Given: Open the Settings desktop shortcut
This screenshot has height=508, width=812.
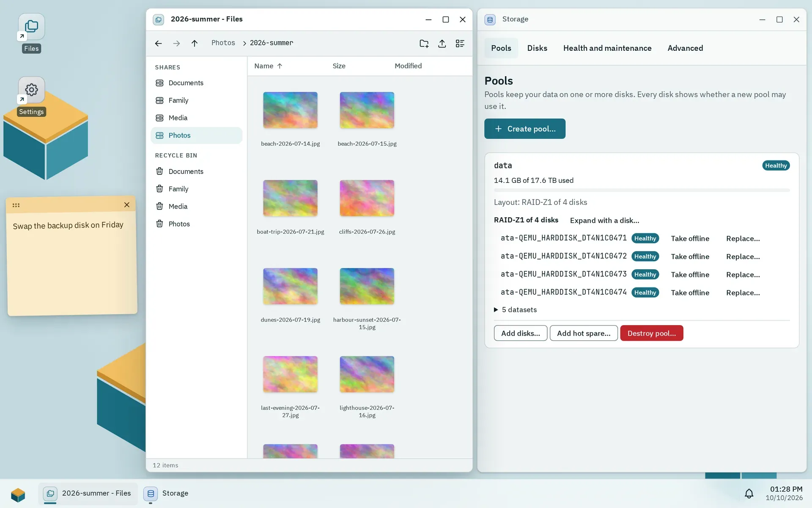Looking at the screenshot, I should pyautogui.click(x=31, y=97).
